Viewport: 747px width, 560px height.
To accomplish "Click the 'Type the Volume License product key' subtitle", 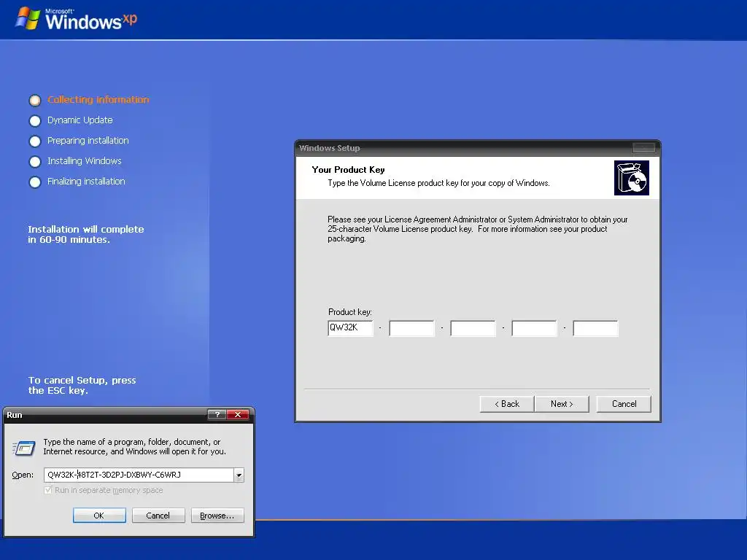I will tap(438, 183).
